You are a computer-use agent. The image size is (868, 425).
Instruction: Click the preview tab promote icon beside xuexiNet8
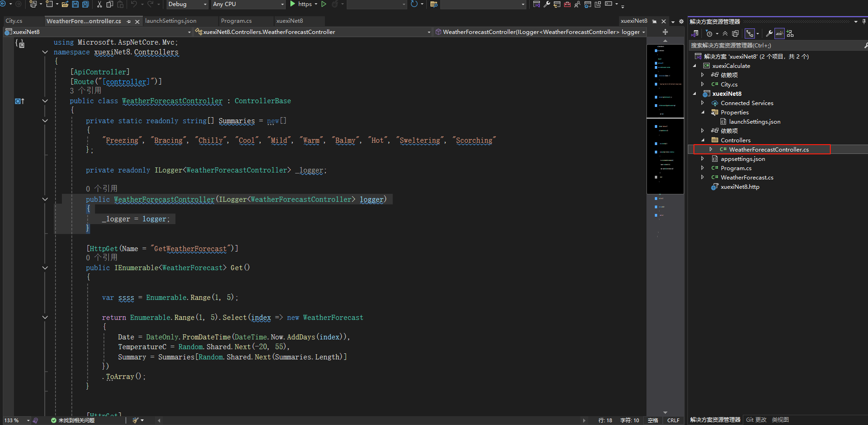pyautogui.click(x=654, y=21)
